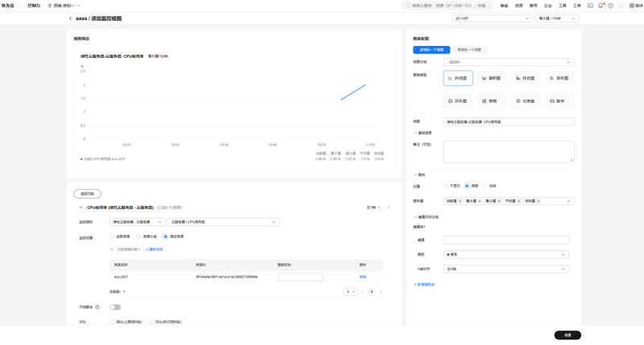This screenshot has height=345, width=644.
Task: Open the CloudShell terminal icon in top bar
Action: click(590, 6)
